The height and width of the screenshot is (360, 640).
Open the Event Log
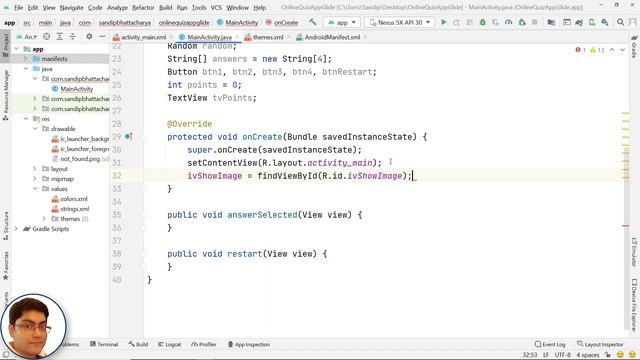(x=550, y=344)
